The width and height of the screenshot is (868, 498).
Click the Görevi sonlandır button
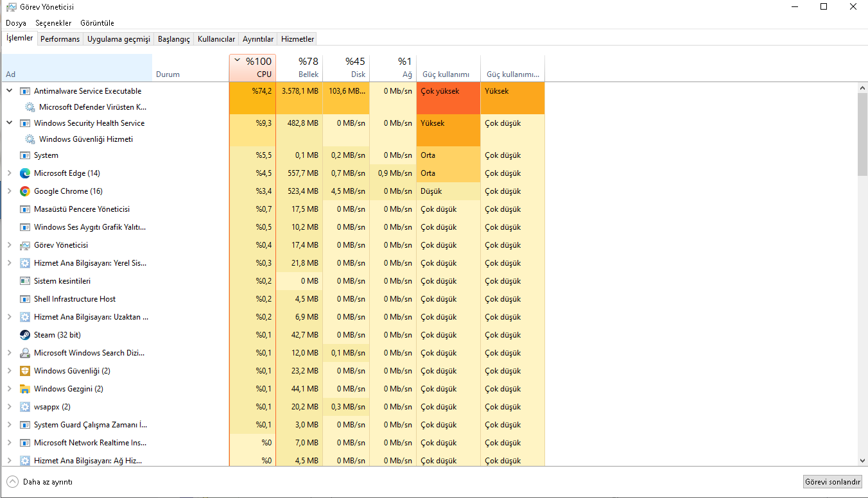tap(833, 482)
